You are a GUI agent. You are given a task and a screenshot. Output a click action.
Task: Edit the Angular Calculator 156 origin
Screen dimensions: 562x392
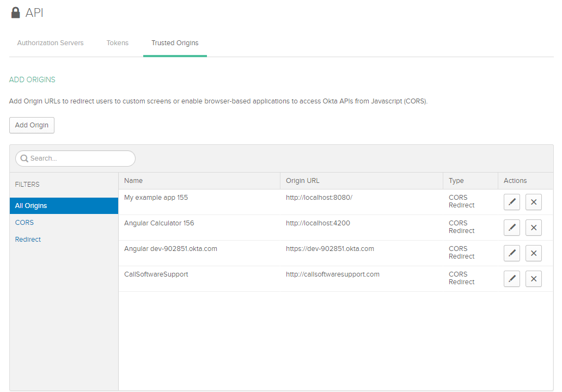[x=511, y=228]
